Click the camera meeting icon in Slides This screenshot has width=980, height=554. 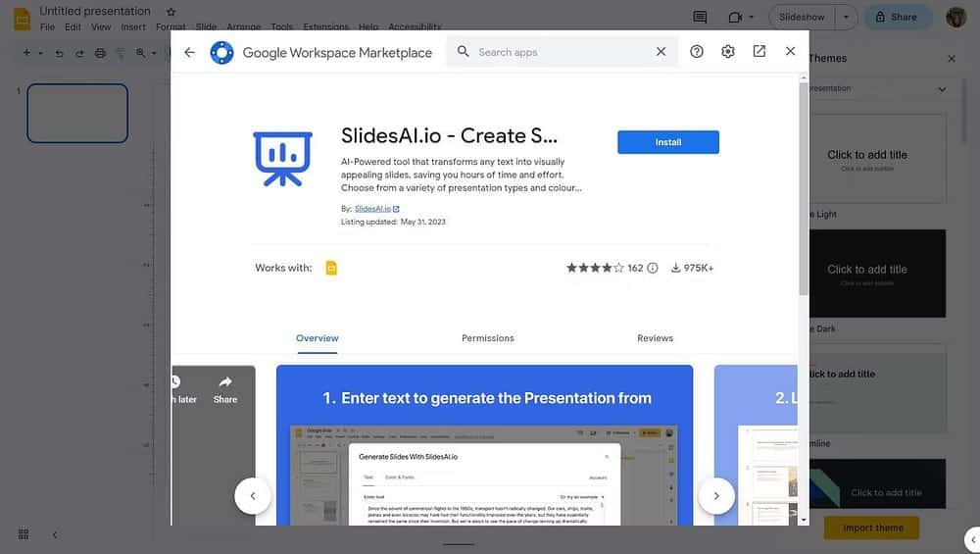[x=735, y=17]
